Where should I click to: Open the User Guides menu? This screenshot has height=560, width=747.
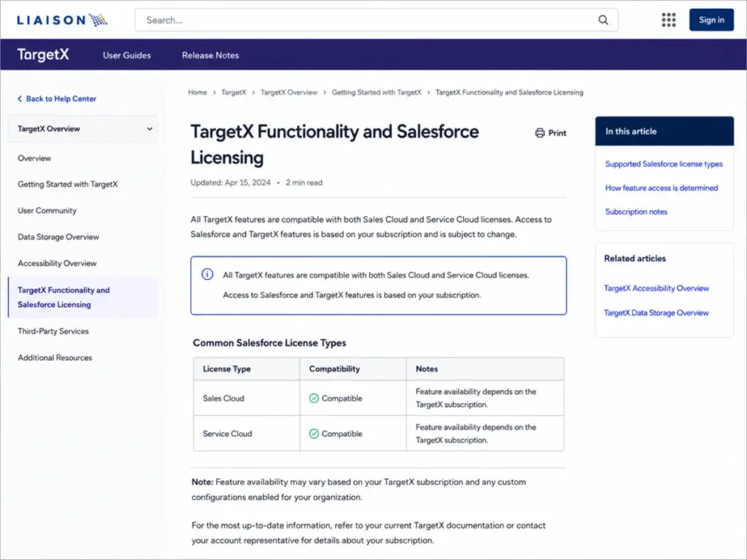pos(127,55)
